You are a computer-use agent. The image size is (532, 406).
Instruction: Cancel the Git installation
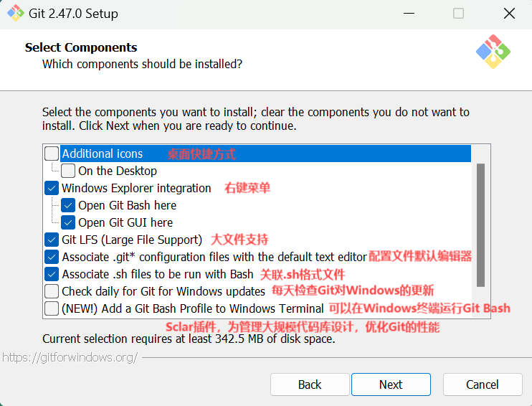pos(483,384)
